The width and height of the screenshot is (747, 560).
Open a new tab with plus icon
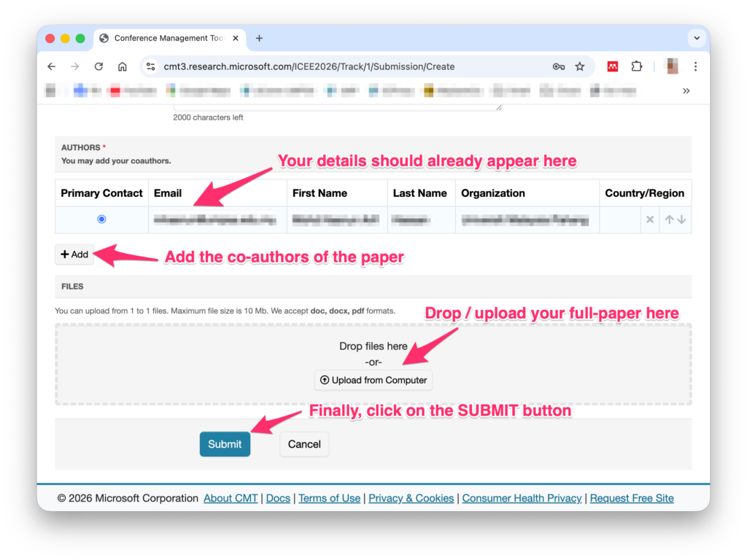pyautogui.click(x=259, y=39)
